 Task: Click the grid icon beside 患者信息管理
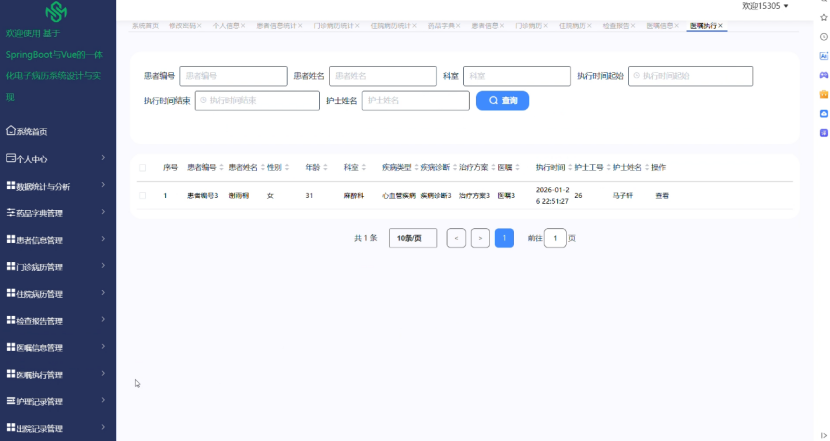coord(11,239)
